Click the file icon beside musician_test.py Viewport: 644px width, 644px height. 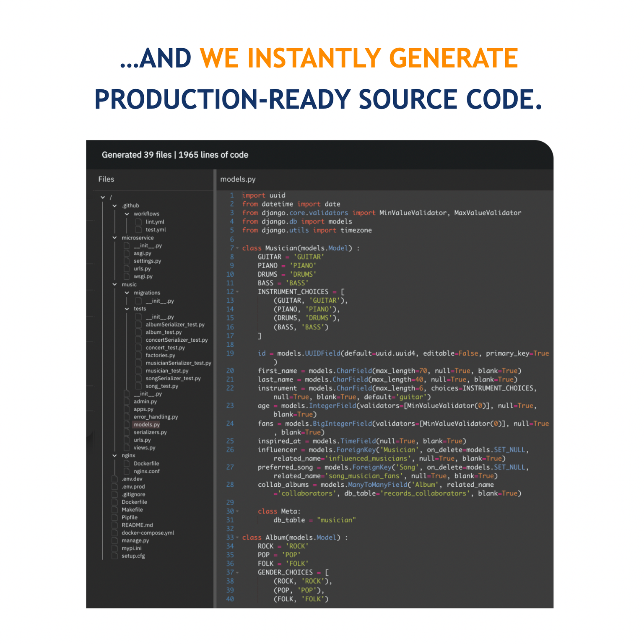click(x=138, y=371)
